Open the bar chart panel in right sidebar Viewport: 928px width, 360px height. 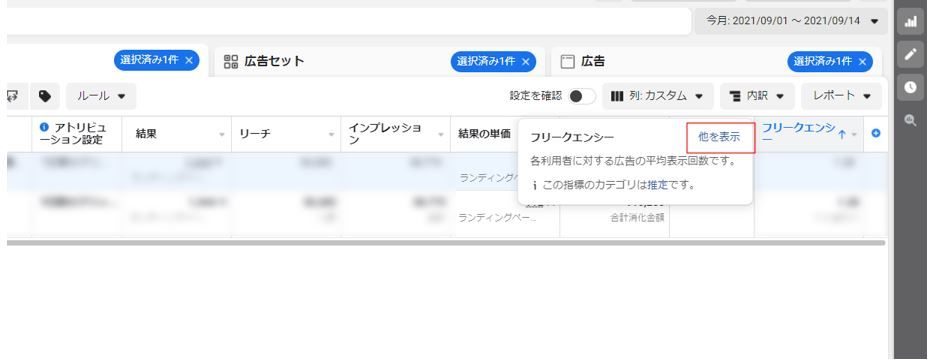[x=910, y=23]
